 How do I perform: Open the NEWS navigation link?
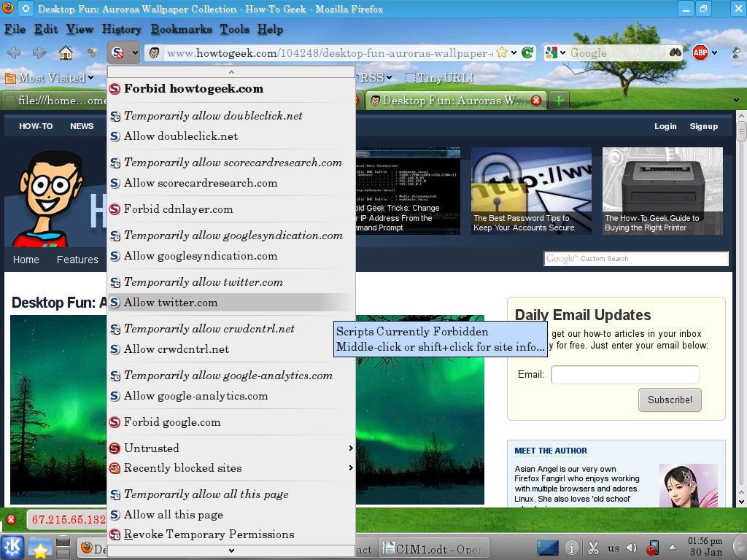pyautogui.click(x=82, y=126)
